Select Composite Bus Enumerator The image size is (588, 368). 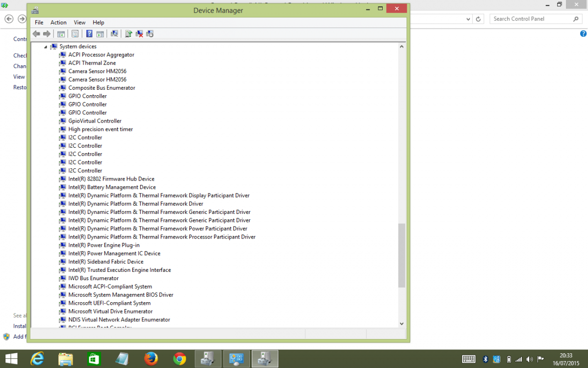point(101,88)
